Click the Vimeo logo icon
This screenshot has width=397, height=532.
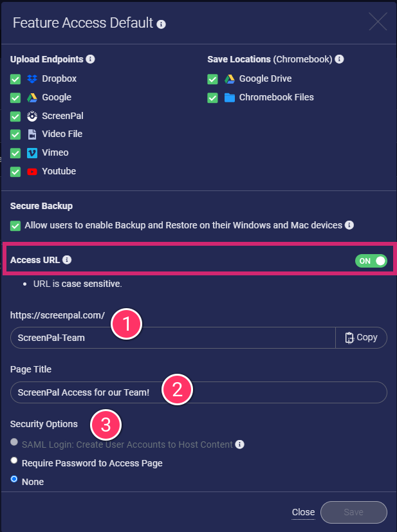(x=32, y=153)
